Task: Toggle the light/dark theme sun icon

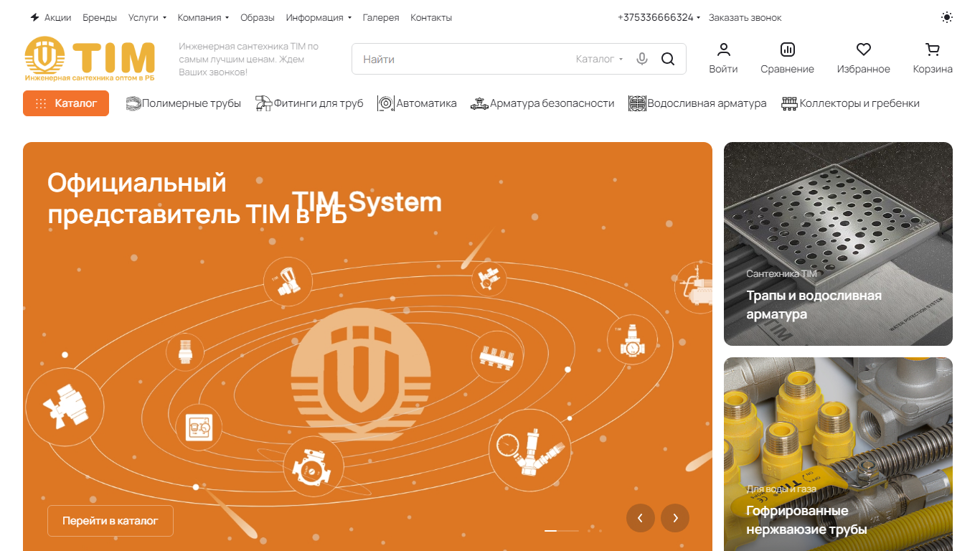Action: click(x=947, y=17)
